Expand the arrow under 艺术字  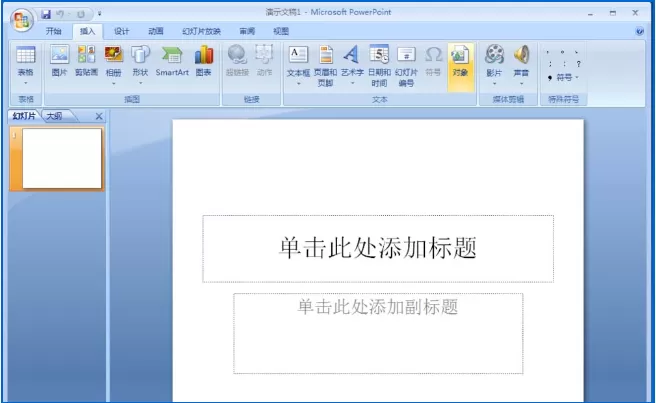coord(352,83)
